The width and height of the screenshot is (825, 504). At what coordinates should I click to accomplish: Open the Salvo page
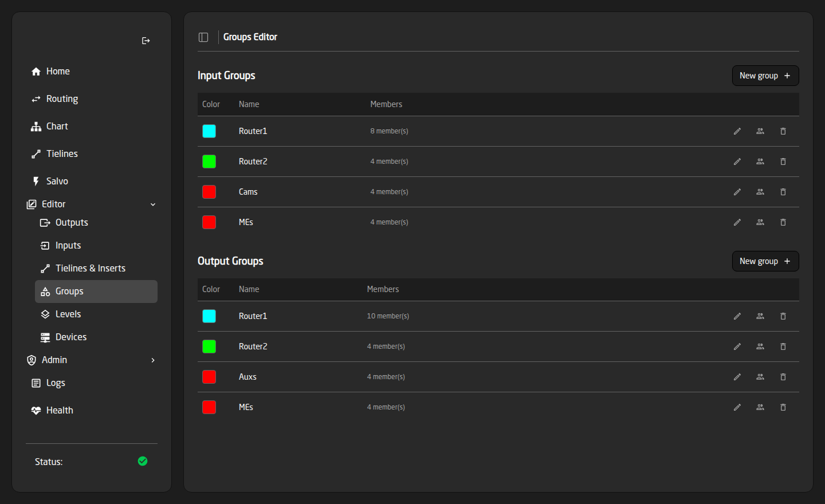coord(92,182)
